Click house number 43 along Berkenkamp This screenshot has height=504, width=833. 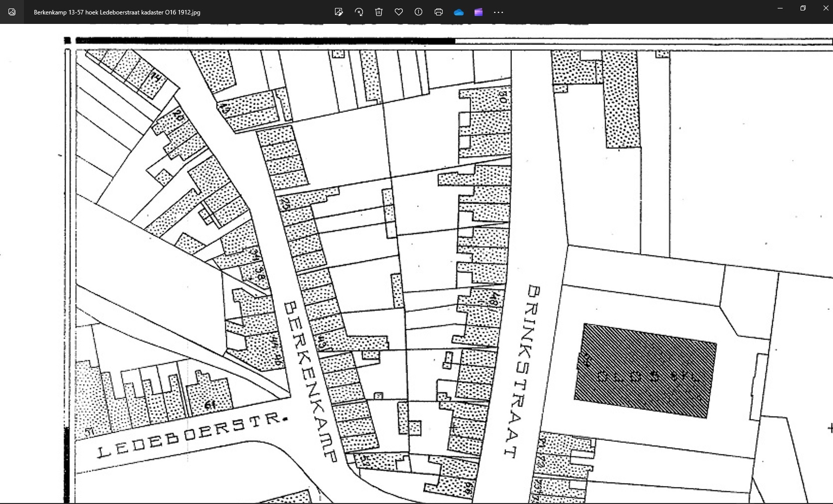click(x=322, y=343)
